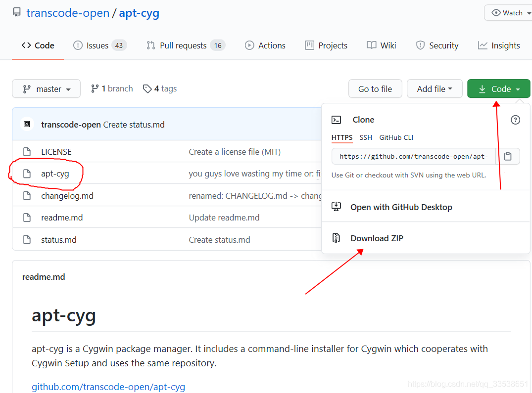Screen dimensions: 532x393
Task: Open the clone help question-mark icon
Action: 515,120
